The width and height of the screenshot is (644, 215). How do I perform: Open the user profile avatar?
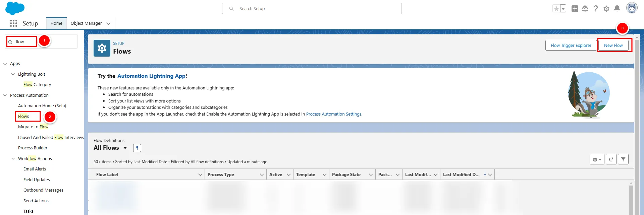(x=632, y=8)
